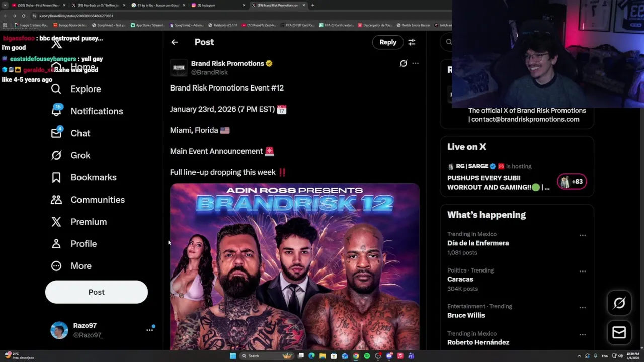Viewport: 644px width, 362px height.
Task: Open the Caracas trending topic
Action: pyautogui.click(x=460, y=280)
